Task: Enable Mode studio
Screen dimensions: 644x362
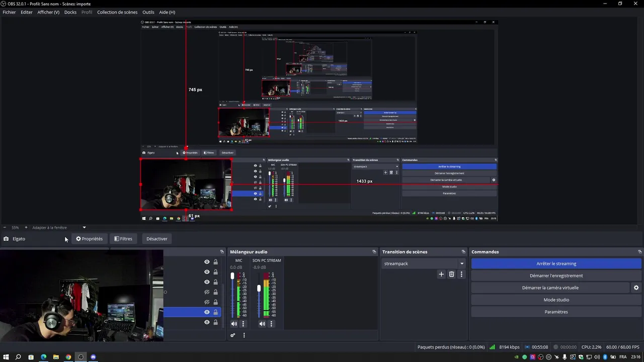Action: coord(556,300)
